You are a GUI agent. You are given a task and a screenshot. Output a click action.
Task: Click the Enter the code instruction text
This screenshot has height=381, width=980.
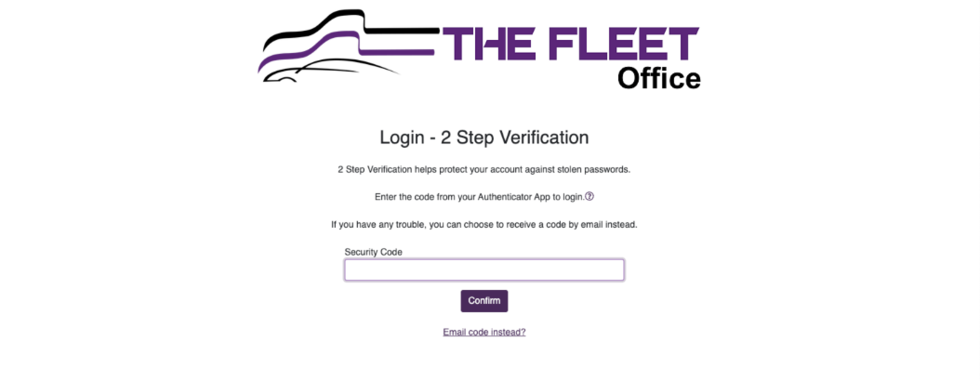(x=480, y=197)
